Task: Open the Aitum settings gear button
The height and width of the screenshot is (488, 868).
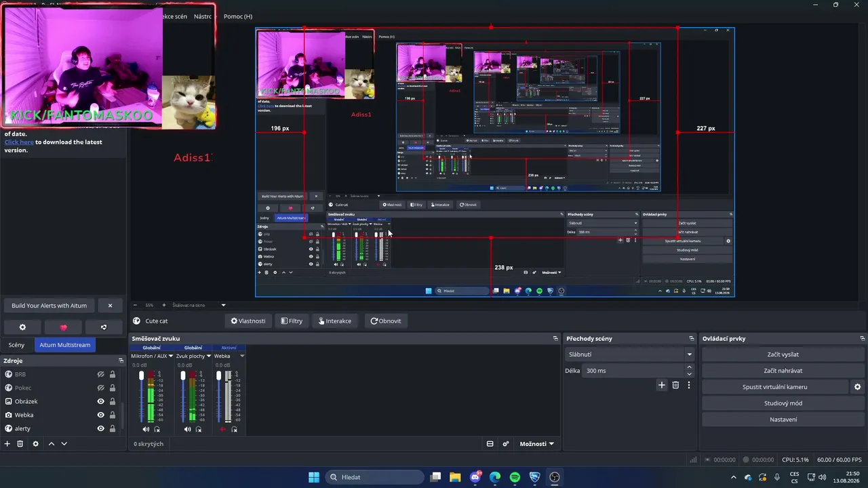Action: [22, 327]
